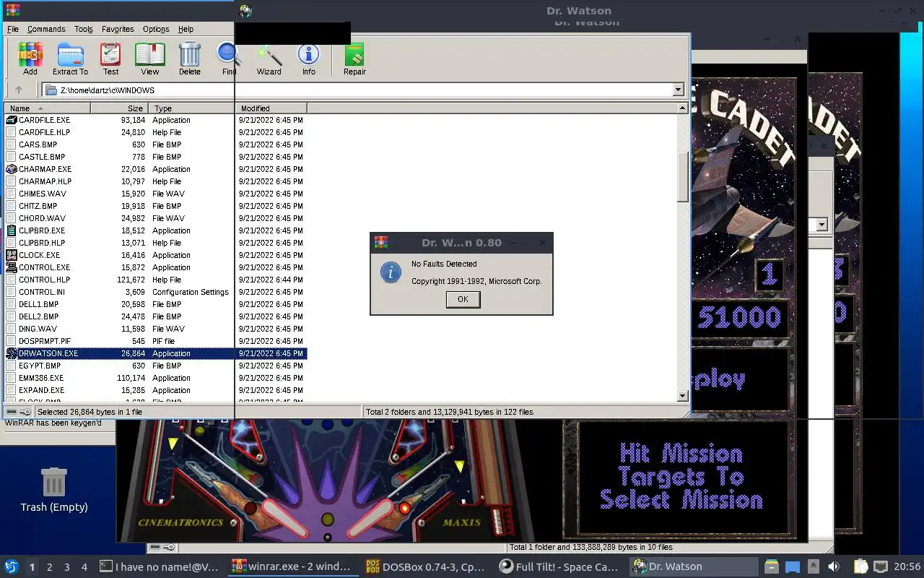Click the Delete toolbar icon
Image resolution: width=924 pixels, height=578 pixels.
coord(189,55)
